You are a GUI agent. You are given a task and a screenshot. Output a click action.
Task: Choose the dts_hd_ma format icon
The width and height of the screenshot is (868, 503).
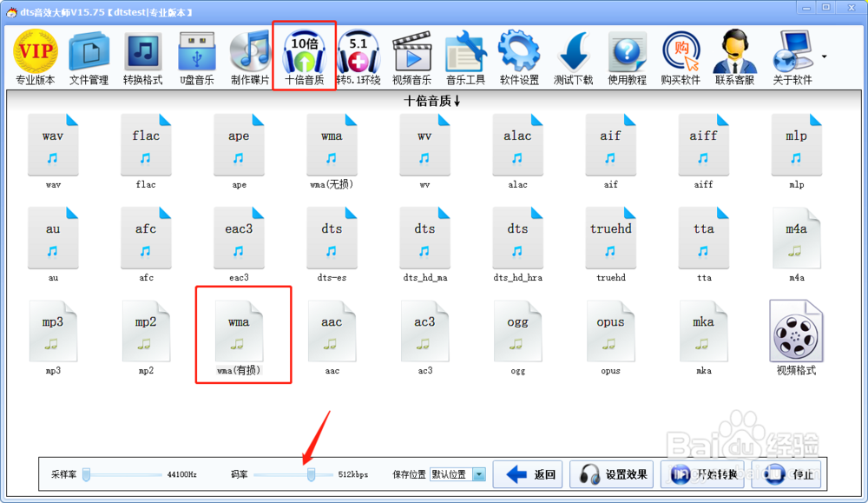point(424,244)
